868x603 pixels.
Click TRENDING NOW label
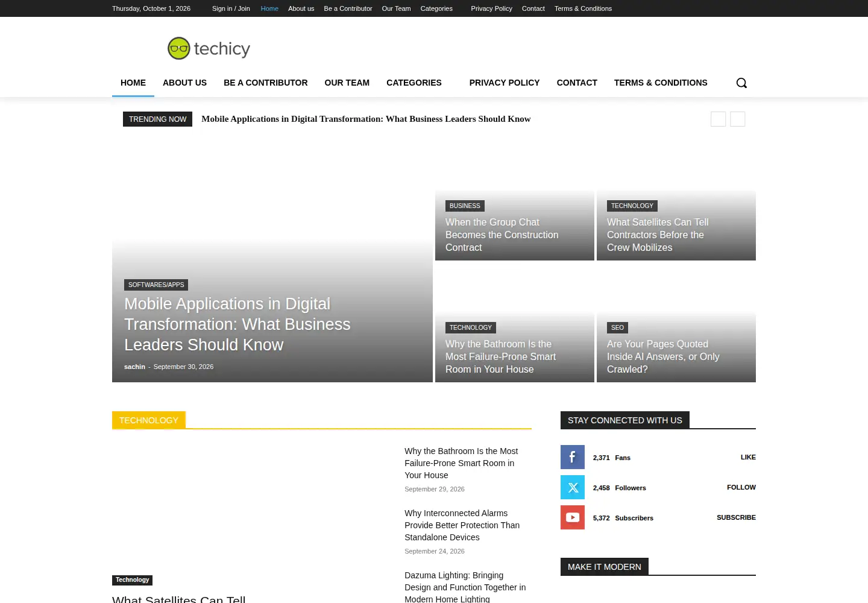[157, 119]
